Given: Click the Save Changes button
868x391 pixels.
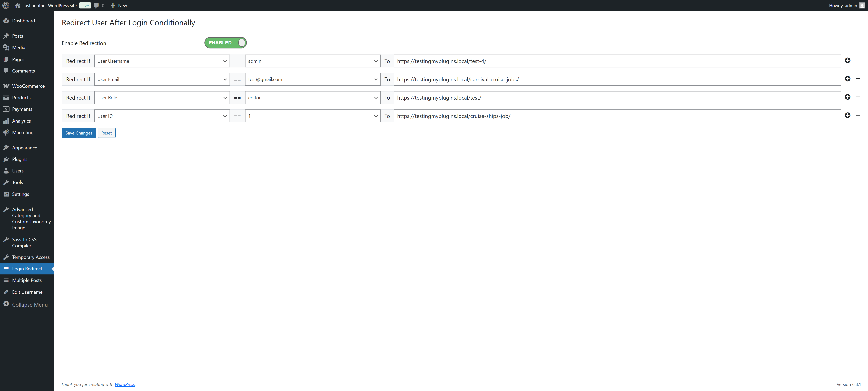Looking at the screenshot, I should (x=78, y=133).
